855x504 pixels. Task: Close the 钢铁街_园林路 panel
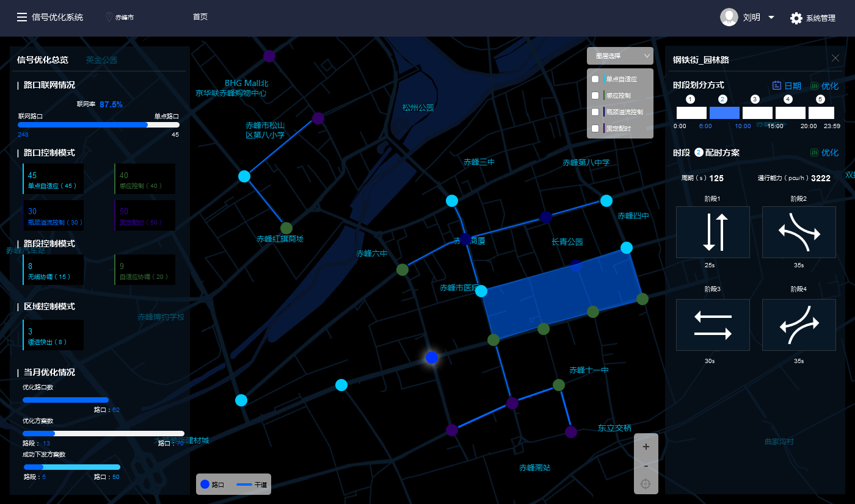pyautogui.click(x=835, y=58)
